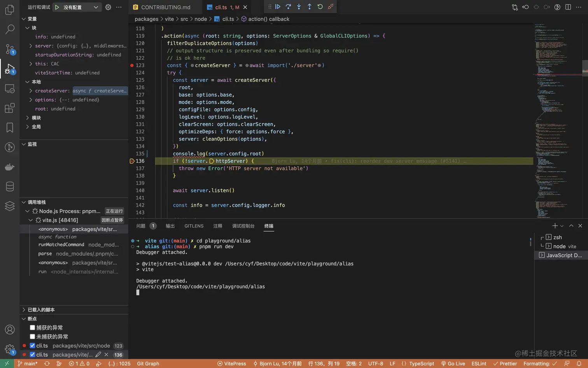The image size is (588, 368).
Task: Expand the Global (全局) scope
Action: [x=27, y=127]
